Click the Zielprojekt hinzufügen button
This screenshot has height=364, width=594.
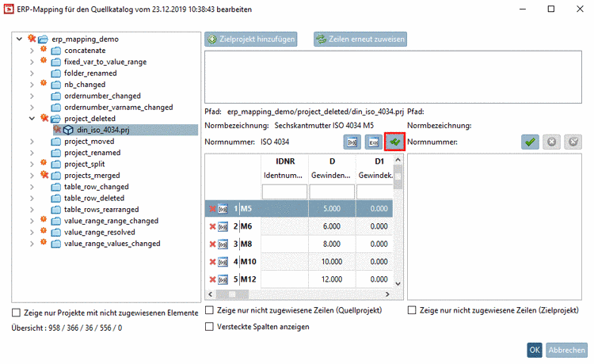pos(251,40)
